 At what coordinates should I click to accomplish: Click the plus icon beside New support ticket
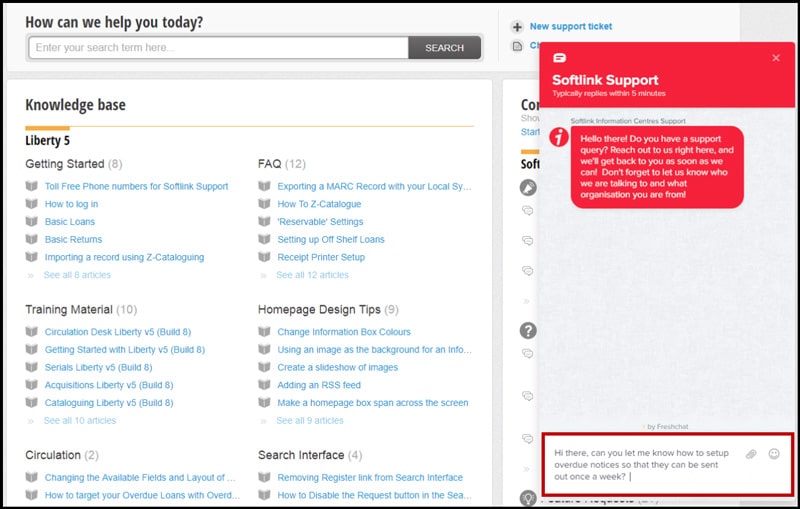(517, 27)
